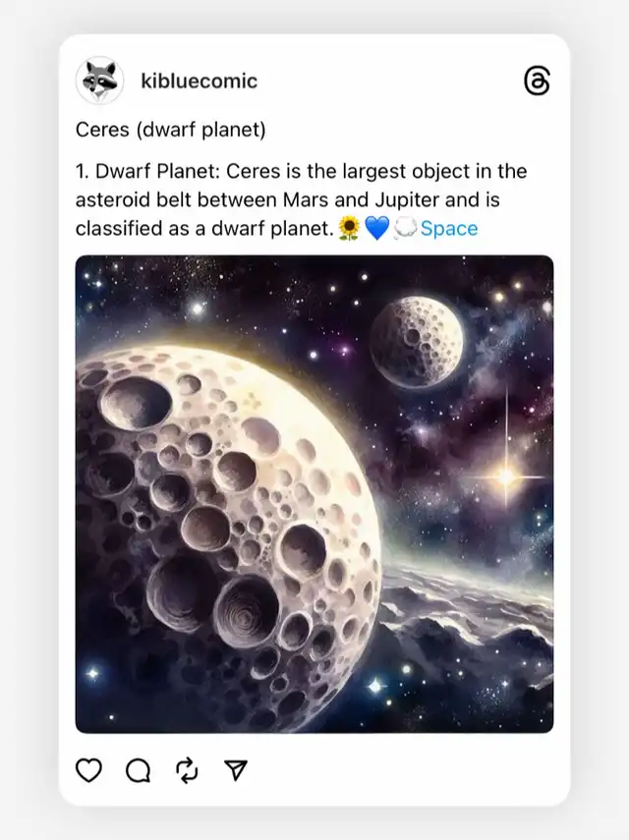The image size is (629, 840).
Task: Share the post via paper plane icon
Action: point(235,770)
